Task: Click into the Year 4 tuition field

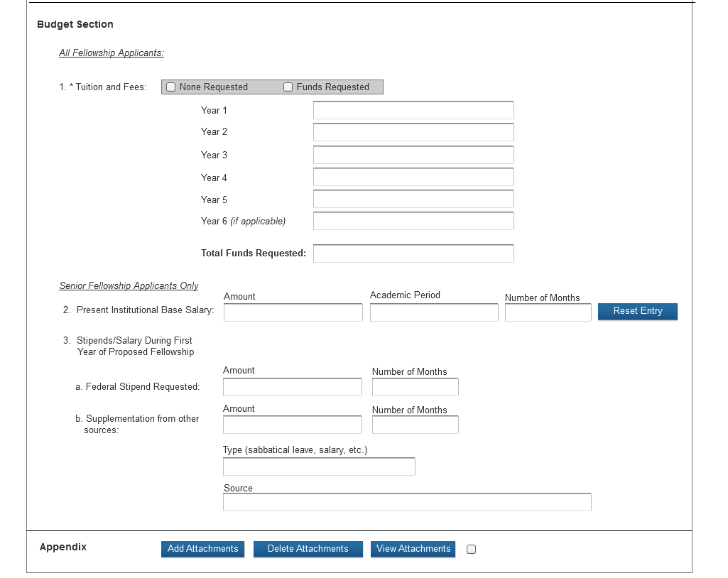Action: coord(413,177)
